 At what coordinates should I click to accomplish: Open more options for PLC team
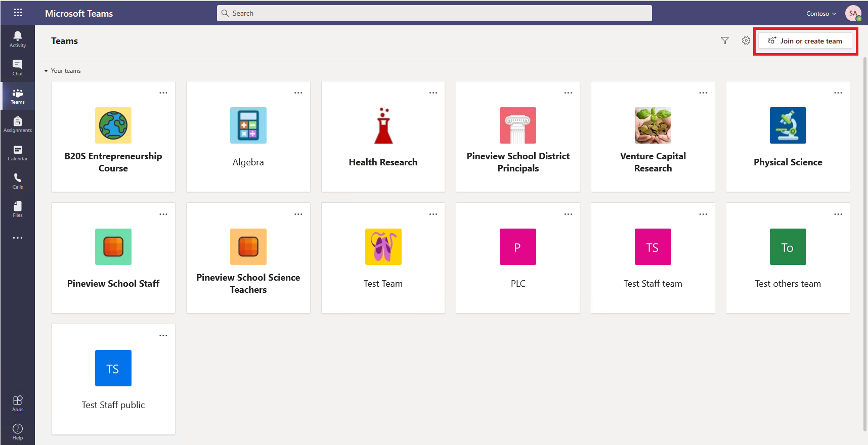coord(569,214)
